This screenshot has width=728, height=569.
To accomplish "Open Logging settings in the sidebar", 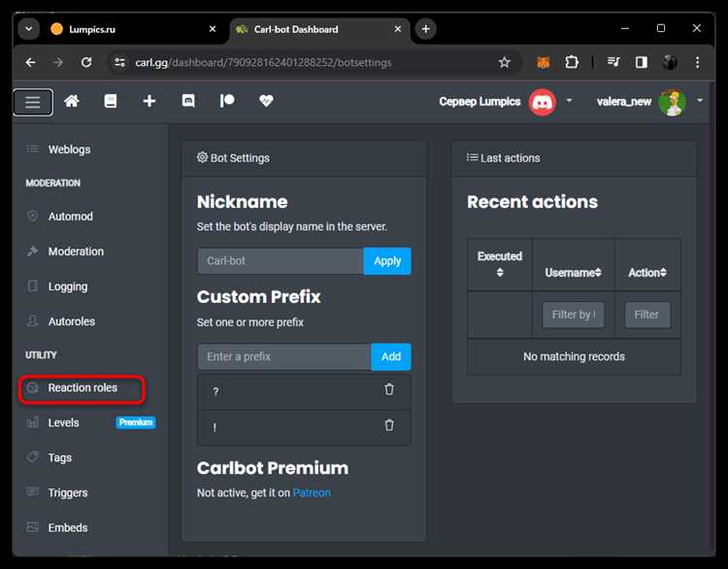I will coord(68,286).
